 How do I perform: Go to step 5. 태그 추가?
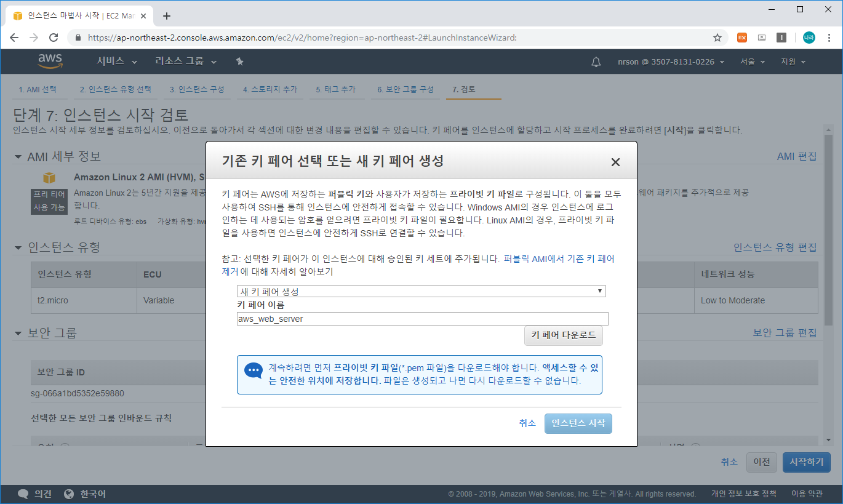pyautogui.click(x=336, y=90)
